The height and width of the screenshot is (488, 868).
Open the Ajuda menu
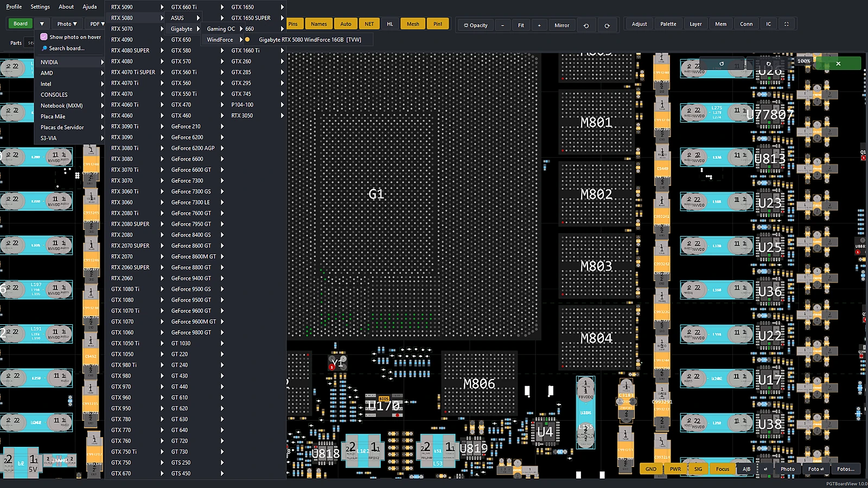[x=90, y=7]
